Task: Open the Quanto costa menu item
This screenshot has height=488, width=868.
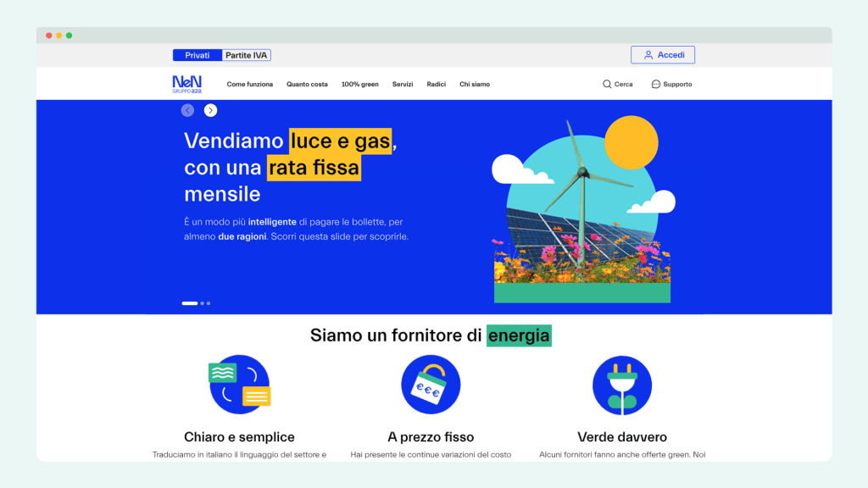Action: [307, 85]
